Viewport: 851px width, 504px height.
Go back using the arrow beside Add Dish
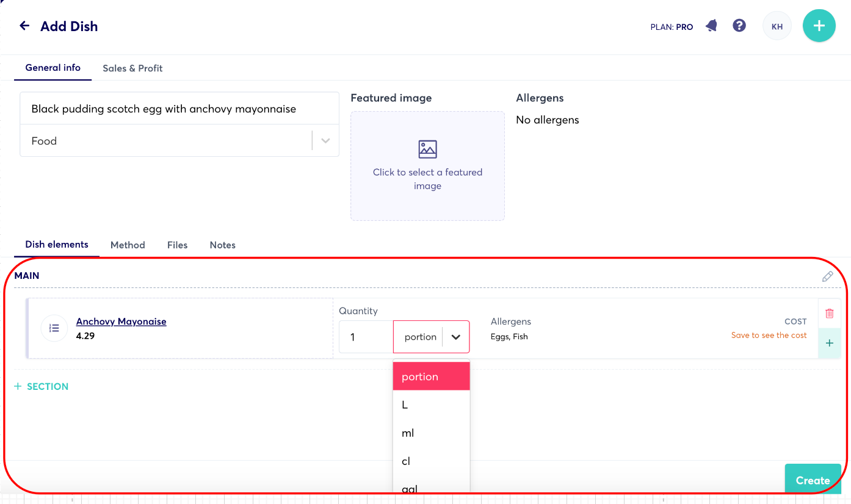tap(24, 26)
